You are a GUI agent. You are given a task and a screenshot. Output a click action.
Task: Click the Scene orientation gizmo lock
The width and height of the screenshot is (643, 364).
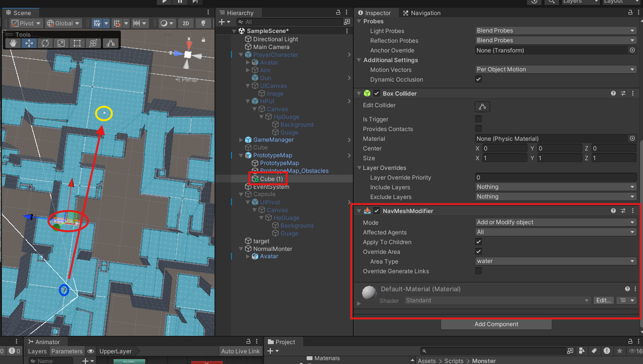click(203, 40)
